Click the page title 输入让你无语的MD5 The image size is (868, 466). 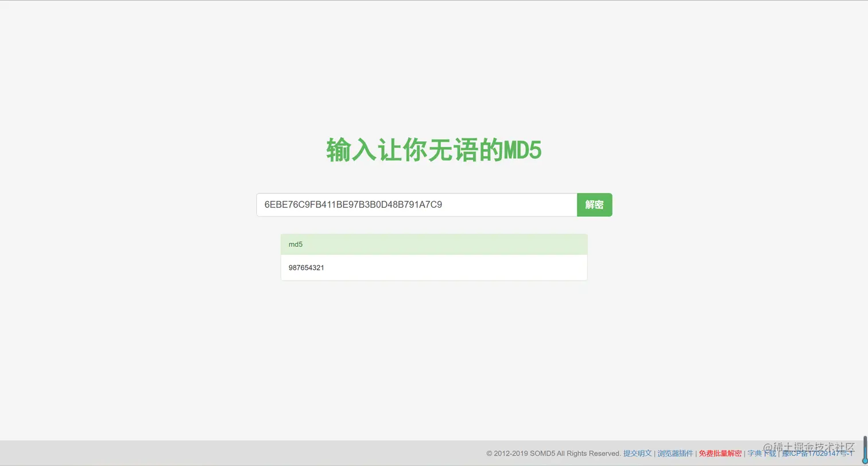tap(433, 149)
